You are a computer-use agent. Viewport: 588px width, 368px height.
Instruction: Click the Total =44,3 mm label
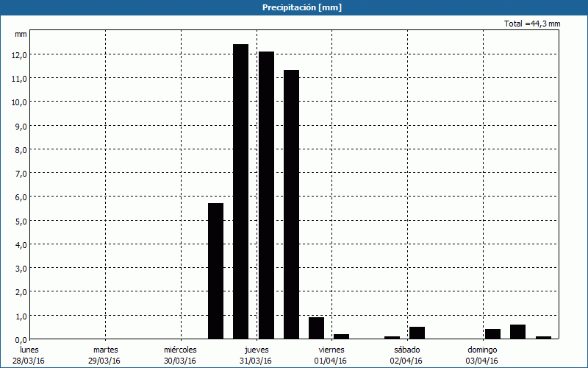coord(532,24)
